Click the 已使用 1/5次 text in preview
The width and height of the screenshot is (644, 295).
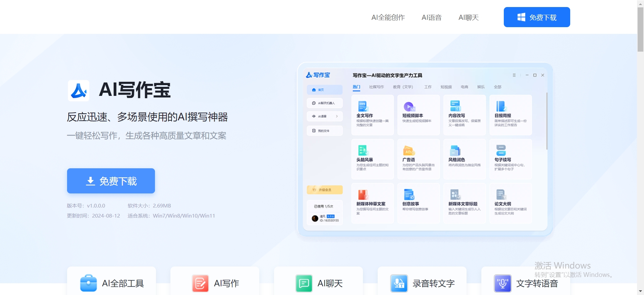(x=323, y=206)
